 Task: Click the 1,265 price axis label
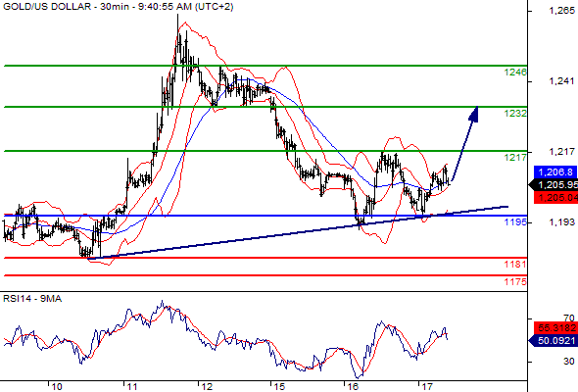(x=561, y=11)
